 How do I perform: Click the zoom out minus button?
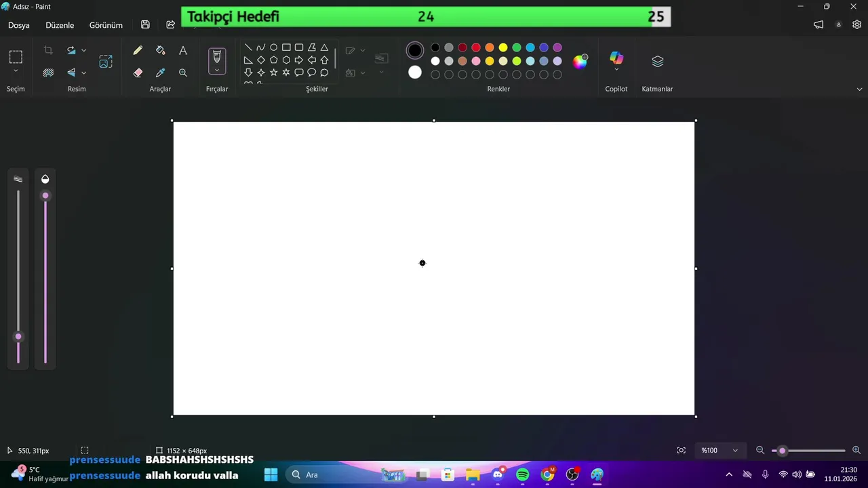tap(760, 450)
